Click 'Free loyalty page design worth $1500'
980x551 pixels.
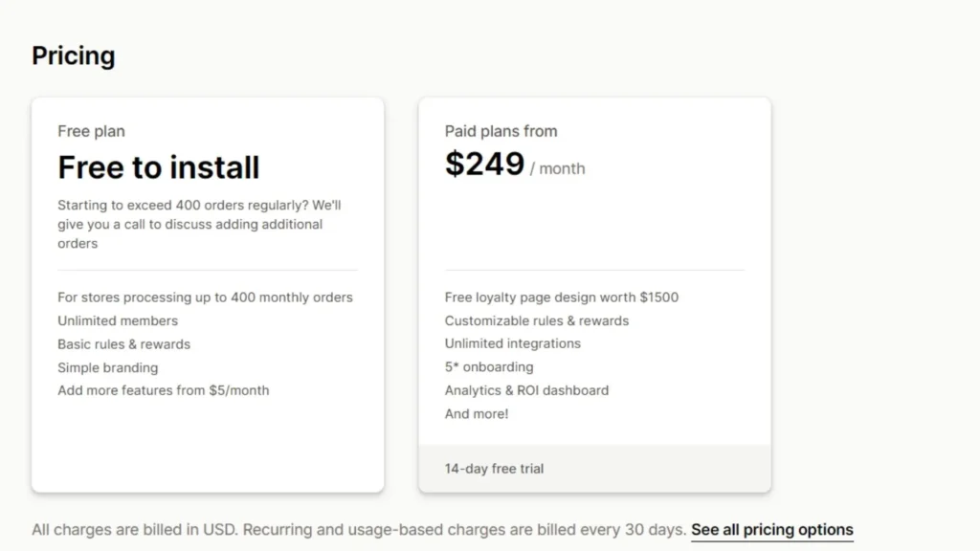(x=562, y=298)
